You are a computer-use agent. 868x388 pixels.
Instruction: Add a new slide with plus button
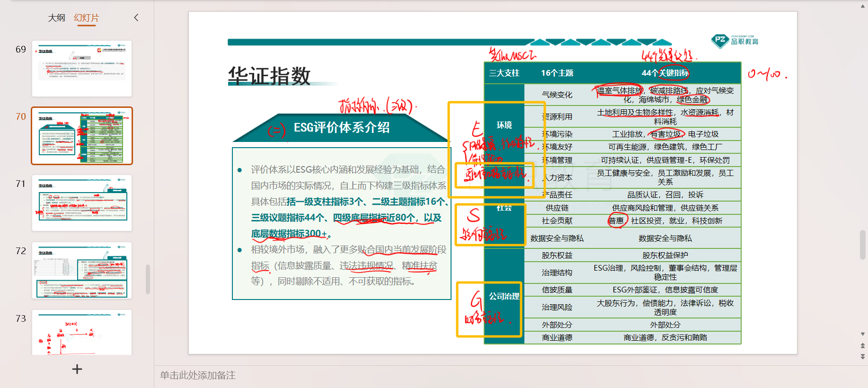pyautogui.click(x=77, y=369)
